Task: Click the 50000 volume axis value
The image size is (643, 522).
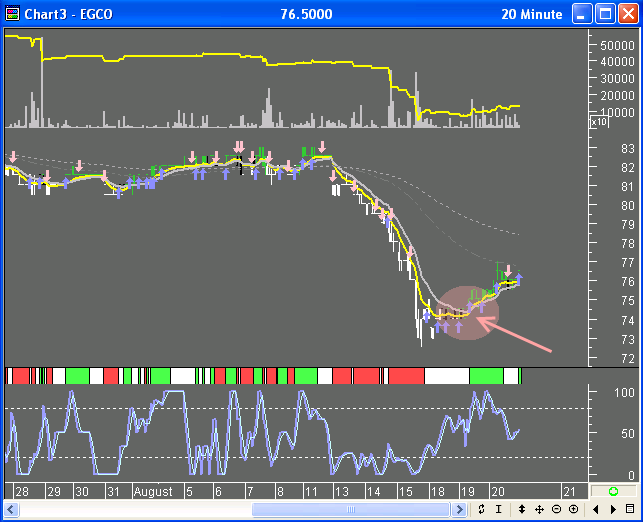Action: pyautogui.click(x=617, y=45)
